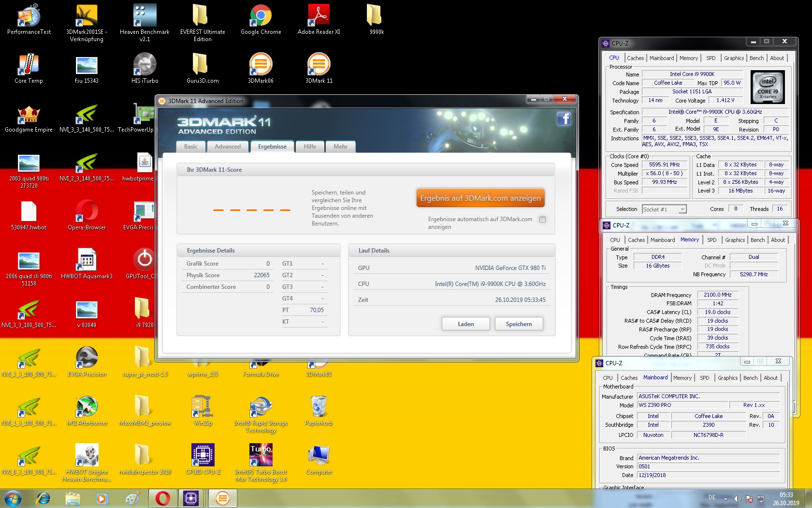Open SPD tab in middle CPU-Z window

point(711,240)
